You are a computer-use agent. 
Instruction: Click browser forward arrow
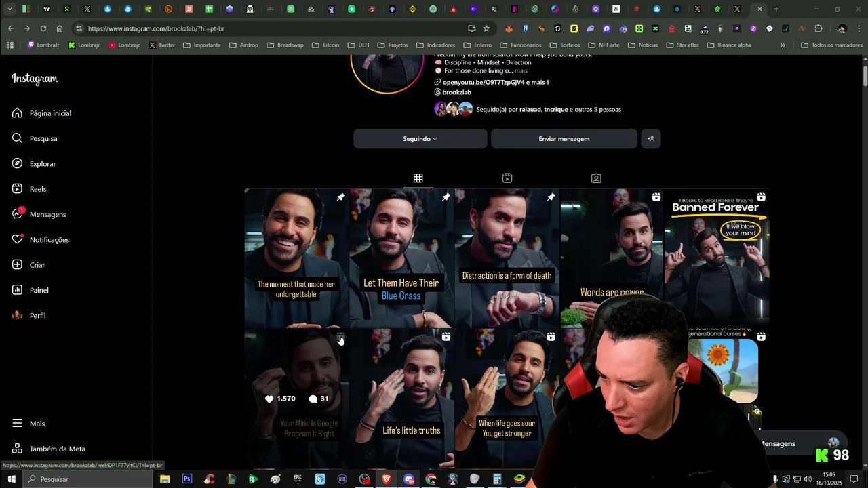(x=26, y=28)
